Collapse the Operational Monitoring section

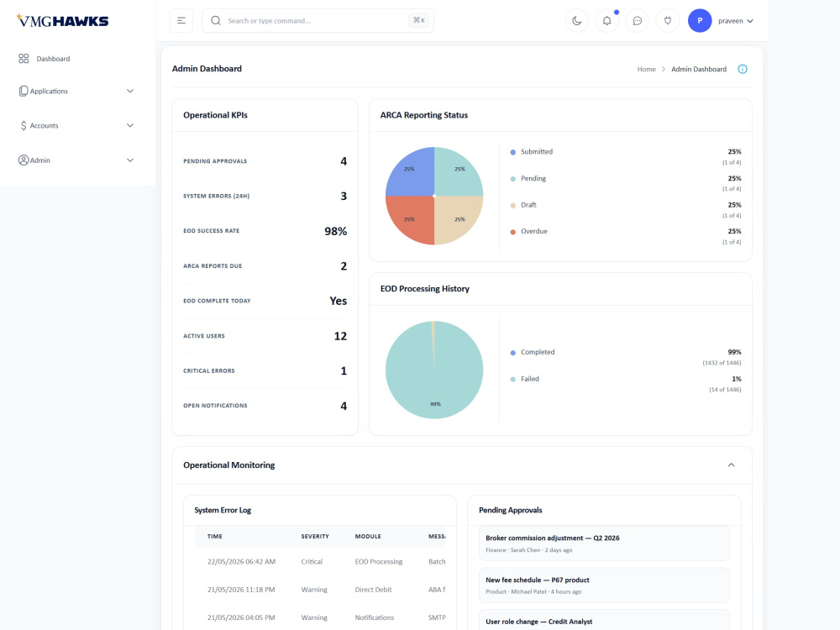[732, 465]
